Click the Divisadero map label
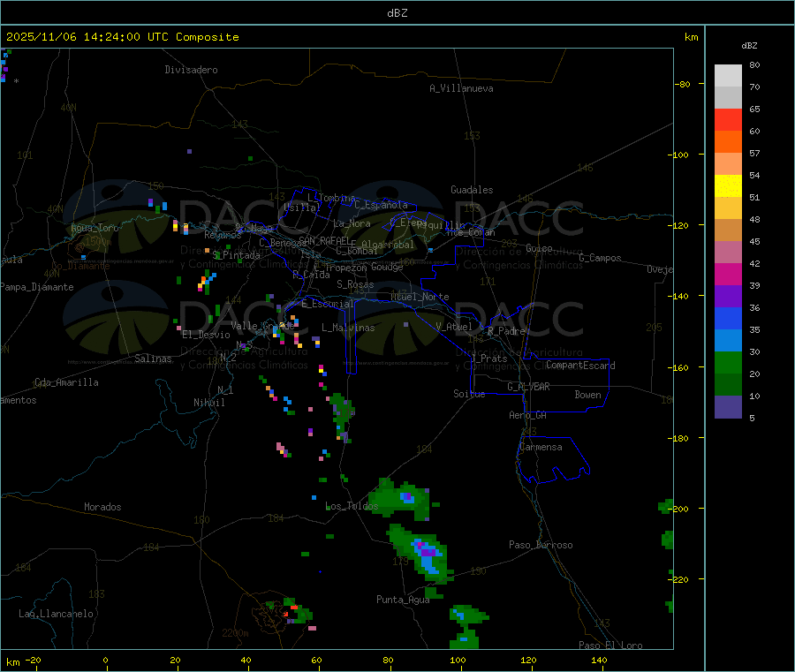The image size is (795, 672). tap(191, 70)
